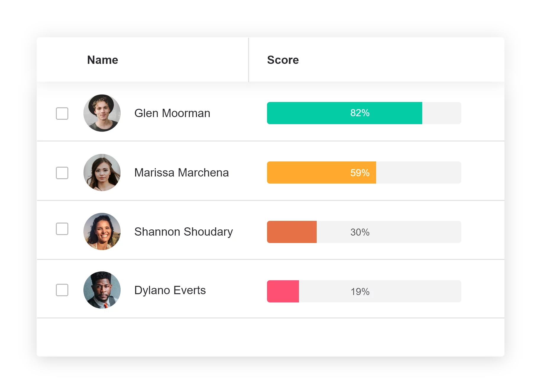Open Glen Moorman's avatar photo
The width and height of the screenshot is (542, 392).
102,113
